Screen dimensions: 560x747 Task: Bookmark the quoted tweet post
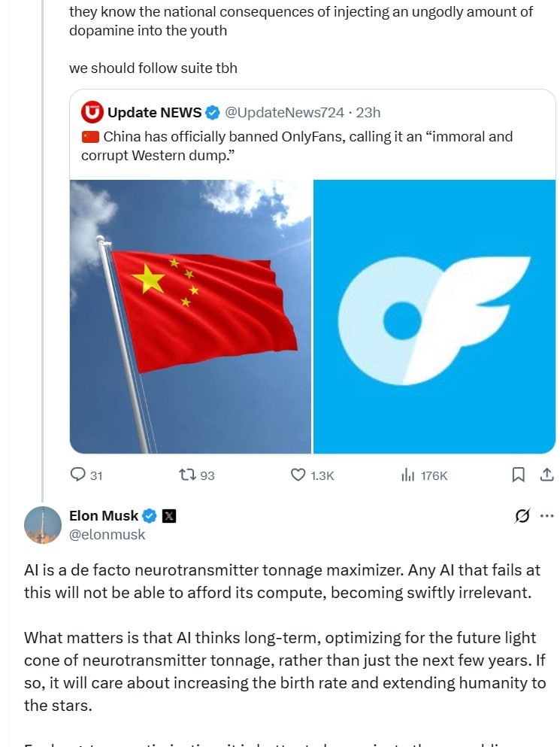tap(518, 475)
